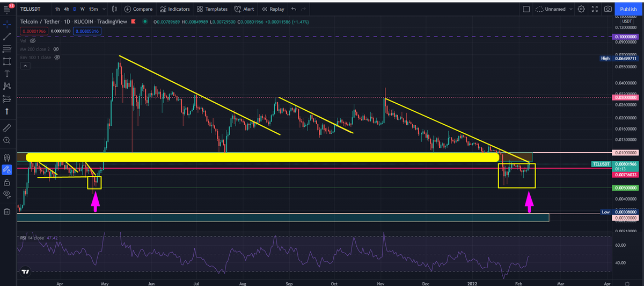Open the Fibonacci/gann tools group
Screen dimensions: 644x286
7,49
